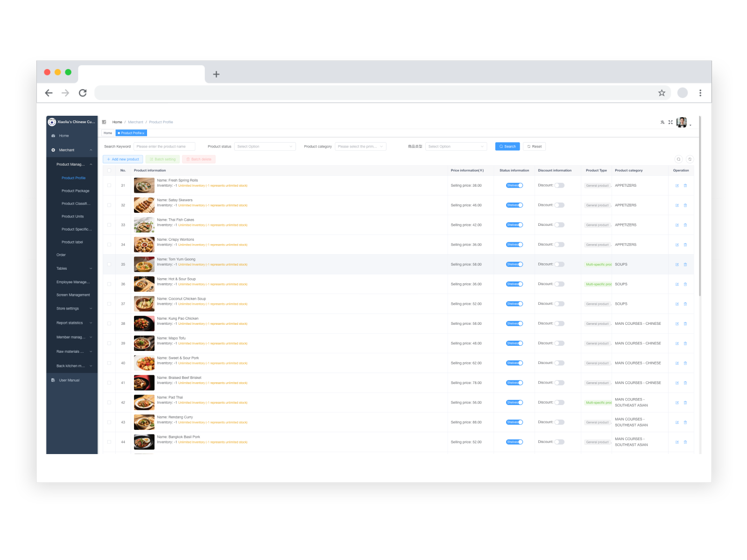The width and height of the screenshot is (747, 560).
Task: Toggle discount for Tom Yum Goong
Action: [558, 264]
